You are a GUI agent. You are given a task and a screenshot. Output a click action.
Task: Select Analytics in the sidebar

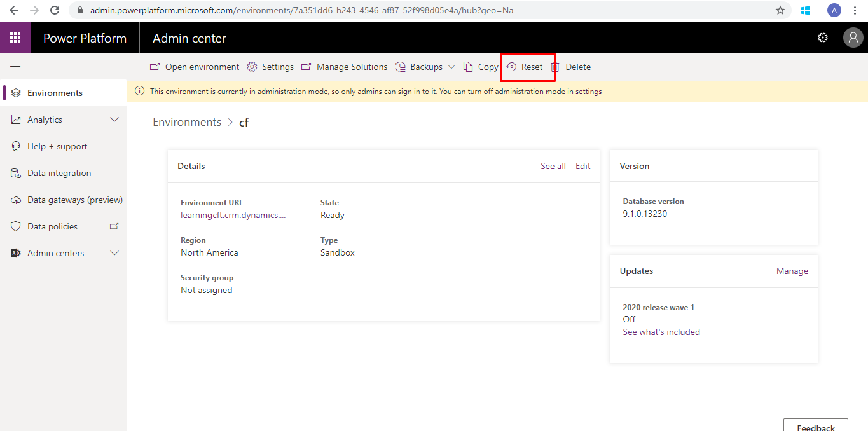(64, 120)
